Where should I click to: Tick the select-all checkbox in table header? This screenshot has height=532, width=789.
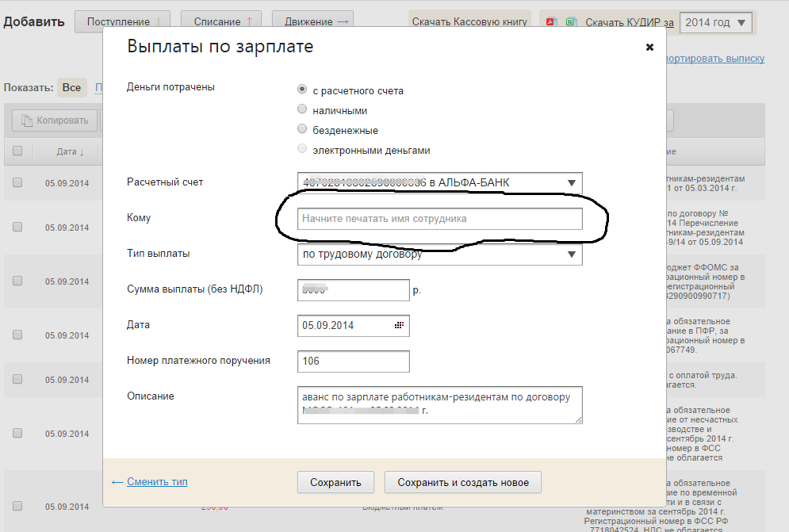click(17, 151)
